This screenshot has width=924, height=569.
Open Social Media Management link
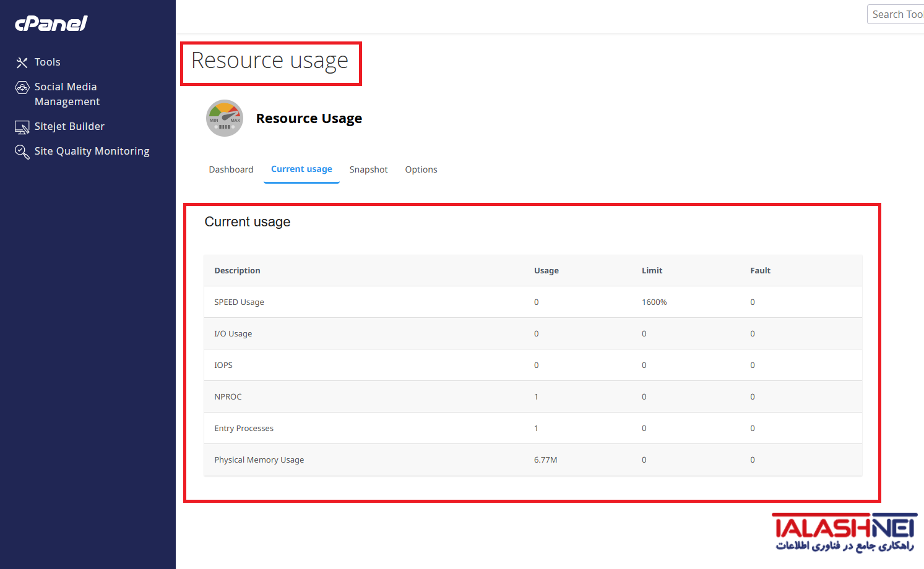coord(67,94)
